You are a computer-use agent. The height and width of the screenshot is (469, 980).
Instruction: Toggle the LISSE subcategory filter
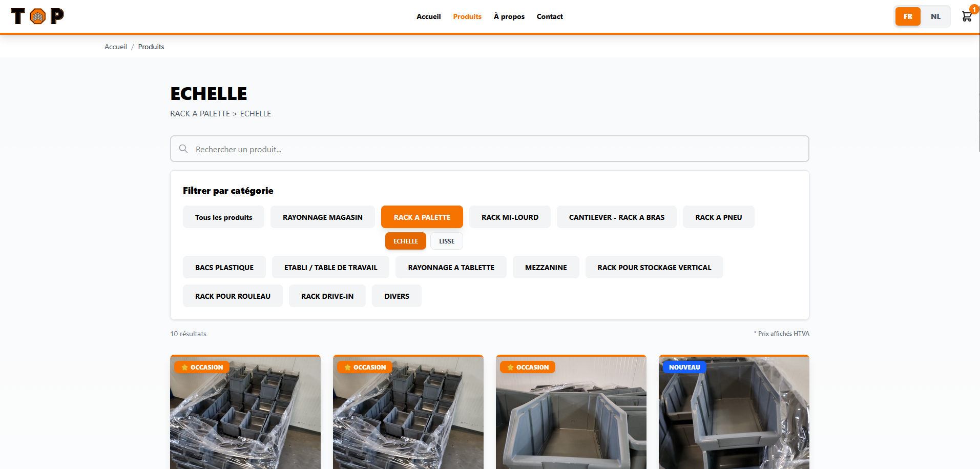coord(446,241)
